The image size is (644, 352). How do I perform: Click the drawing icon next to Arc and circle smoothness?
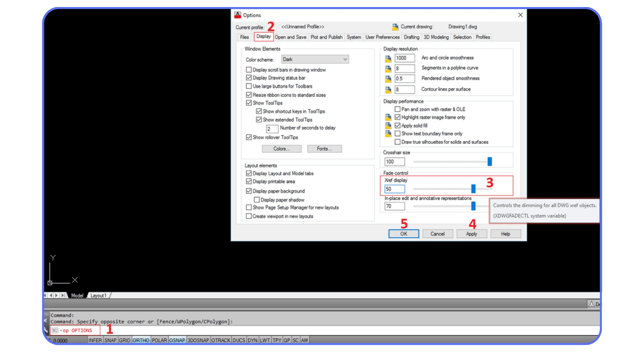pyautogui.click(x=388, y=59)
